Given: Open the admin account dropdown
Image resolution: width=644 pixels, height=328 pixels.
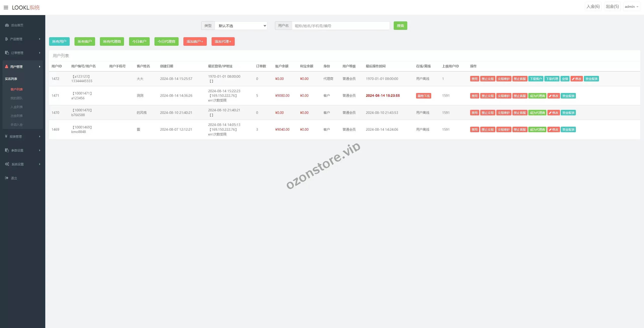Looking at the screenshot, I should [631, 7].
